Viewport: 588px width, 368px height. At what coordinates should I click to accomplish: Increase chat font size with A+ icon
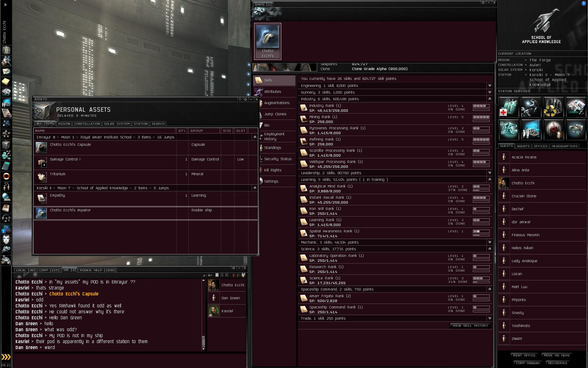[x=210, y=275]
